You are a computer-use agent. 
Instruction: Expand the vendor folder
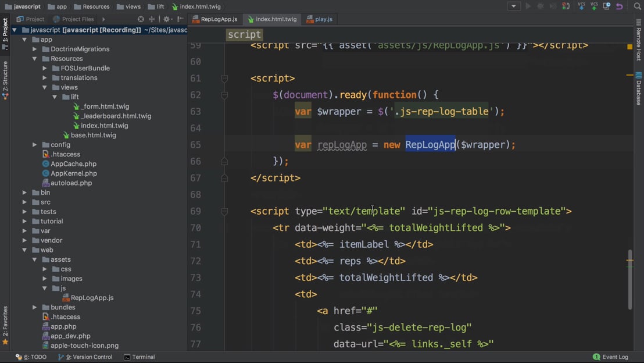(24, 240)
